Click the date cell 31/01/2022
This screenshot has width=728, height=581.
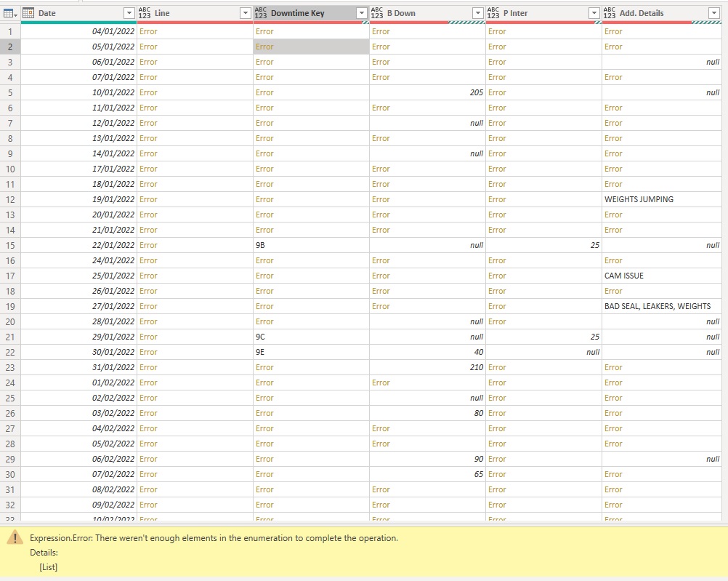click(x=79, y=368)
